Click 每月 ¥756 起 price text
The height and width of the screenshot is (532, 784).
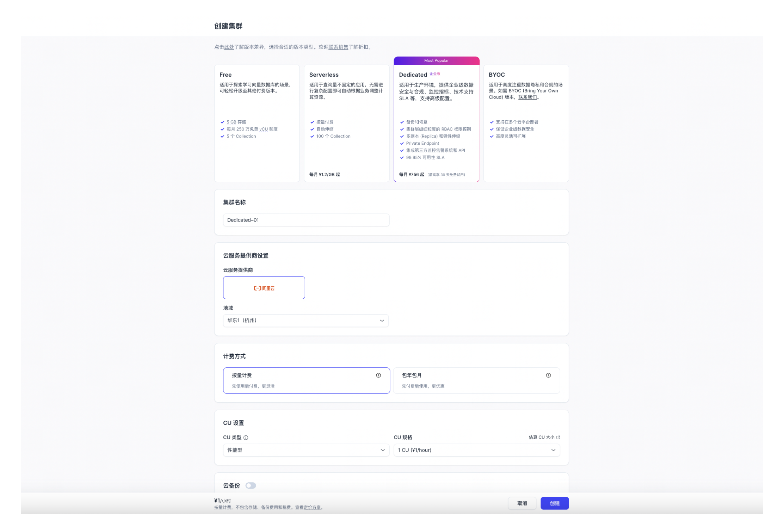point(412,175)
